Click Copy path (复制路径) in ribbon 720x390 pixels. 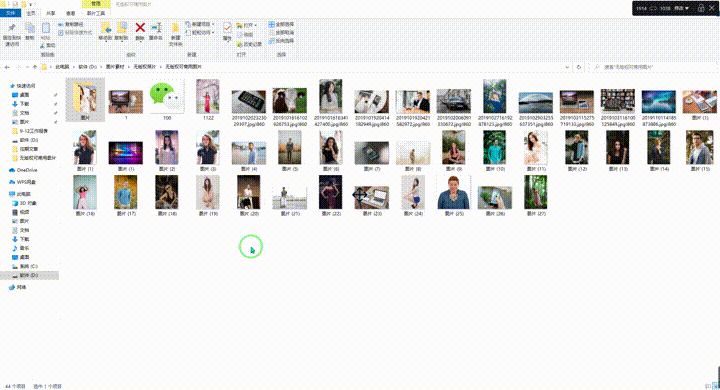71,24
